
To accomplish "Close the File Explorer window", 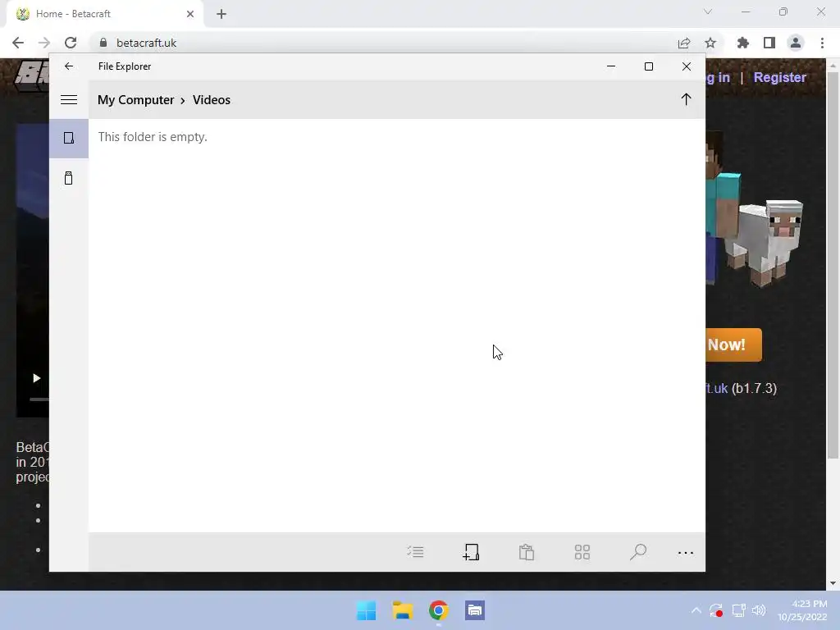I will tap(687, 66).
